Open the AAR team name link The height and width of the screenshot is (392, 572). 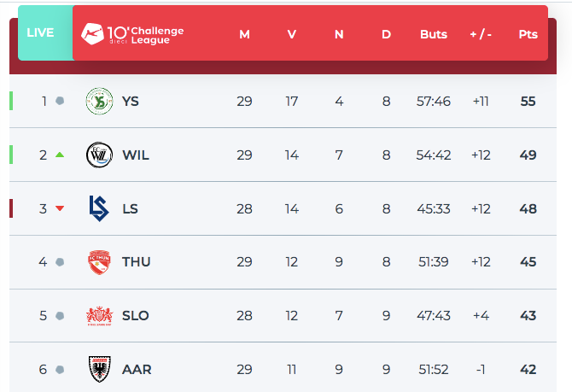point(137,370)
